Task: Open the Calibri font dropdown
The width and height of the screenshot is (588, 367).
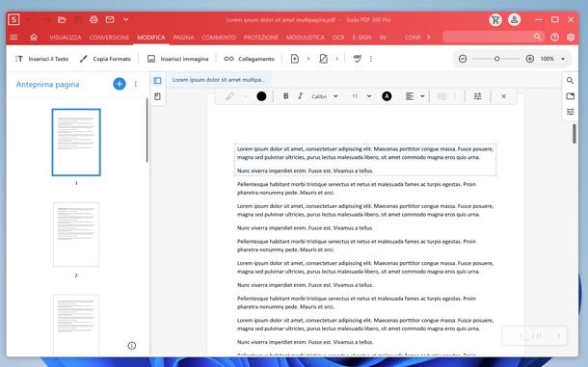Action: (325, 96)
